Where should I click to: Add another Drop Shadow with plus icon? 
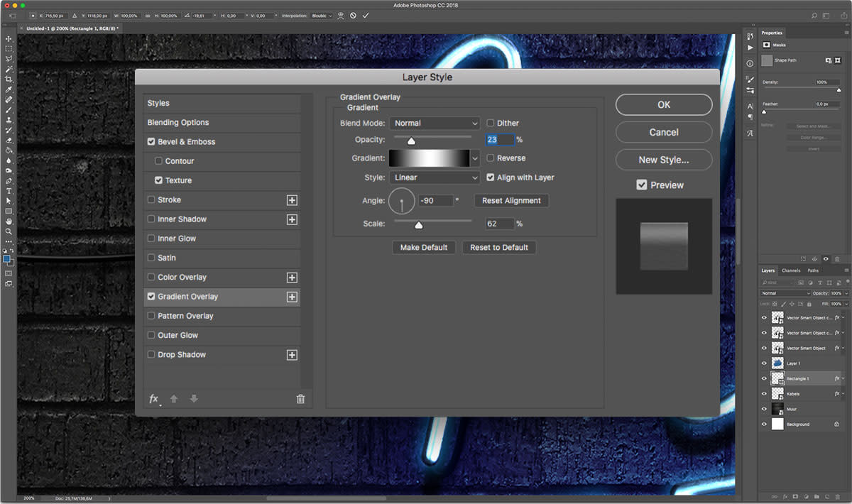pos(292,355)
